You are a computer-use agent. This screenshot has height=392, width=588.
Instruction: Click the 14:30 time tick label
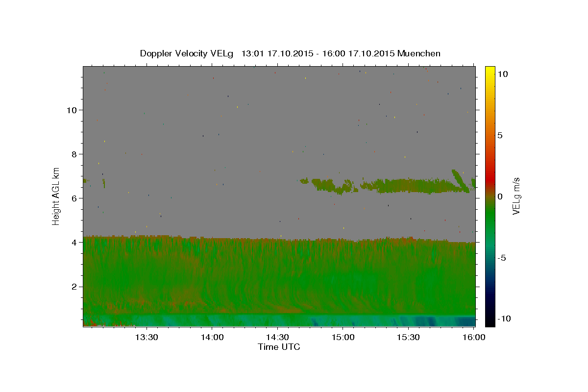pyautogui.click(x=277, y=337)
